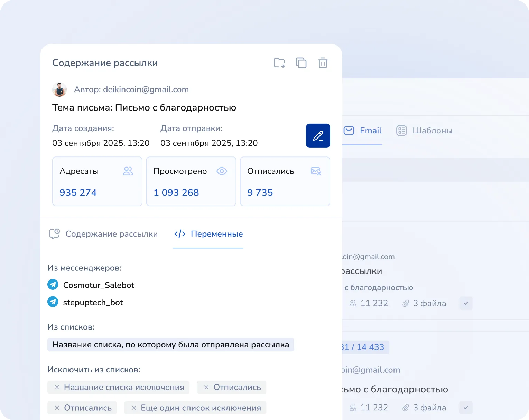Click the unsubscribe envelope icon on Отписались card
This screenshot has width=529, height=420.
315,171
